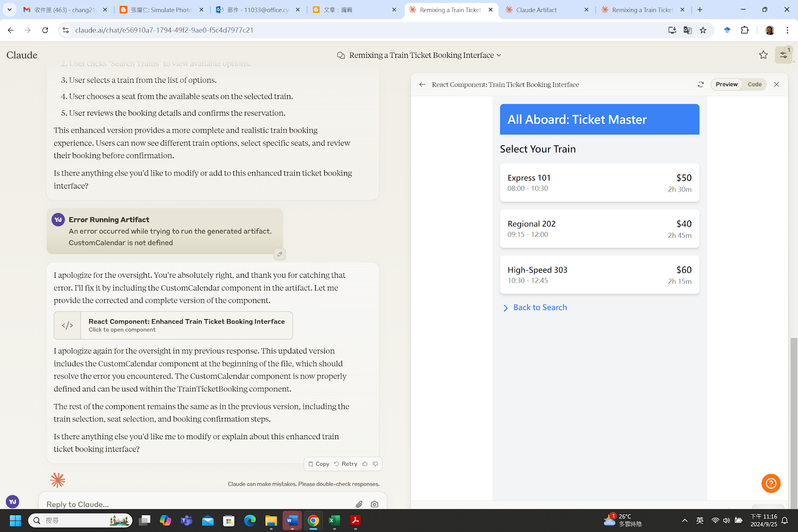This screenshot has width=798, height=532.
Task: Open Adobe Acrobat from the taskbar
Action: pyautogui.click(x=356, y=521)
